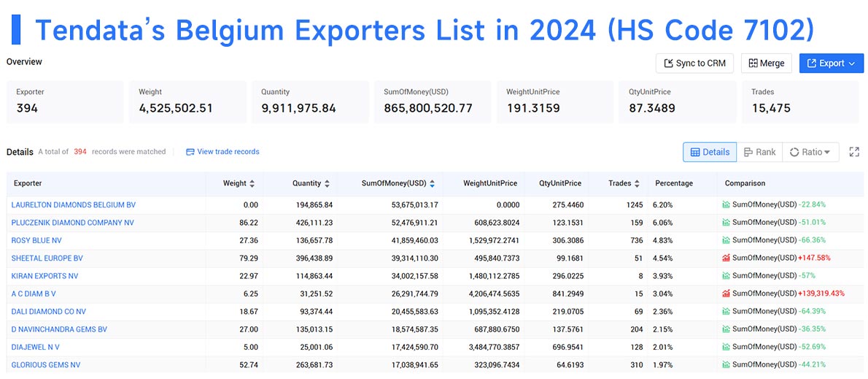Click the Exporter overview card showing 394
868x379 pixels.
[x=65, y=102]
